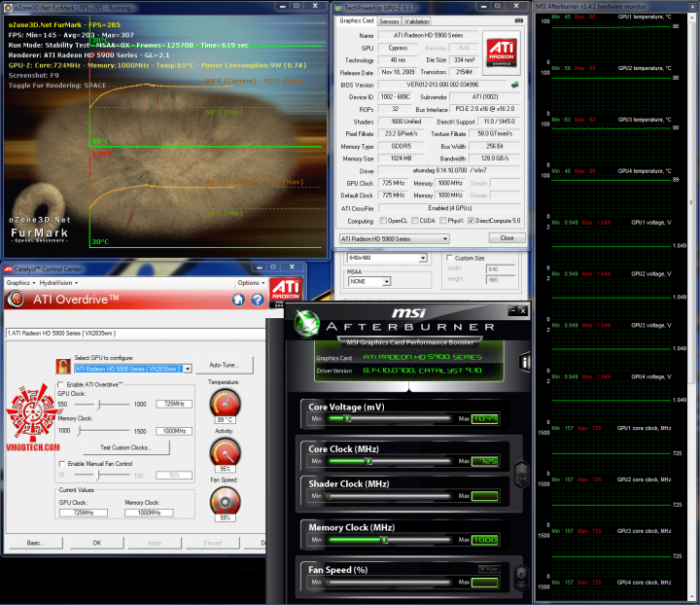The height and width of the screenshot is (605, 700).
Task: Open the Options menu in Catalyst
Action: 251,283
